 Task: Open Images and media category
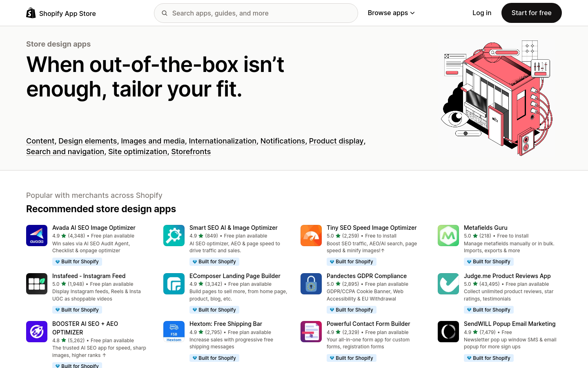tap(153, 141)
